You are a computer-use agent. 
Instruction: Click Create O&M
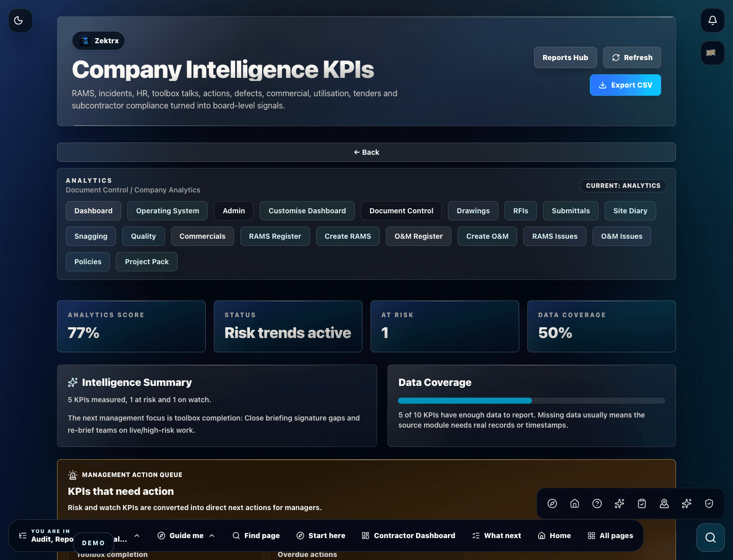487,236
